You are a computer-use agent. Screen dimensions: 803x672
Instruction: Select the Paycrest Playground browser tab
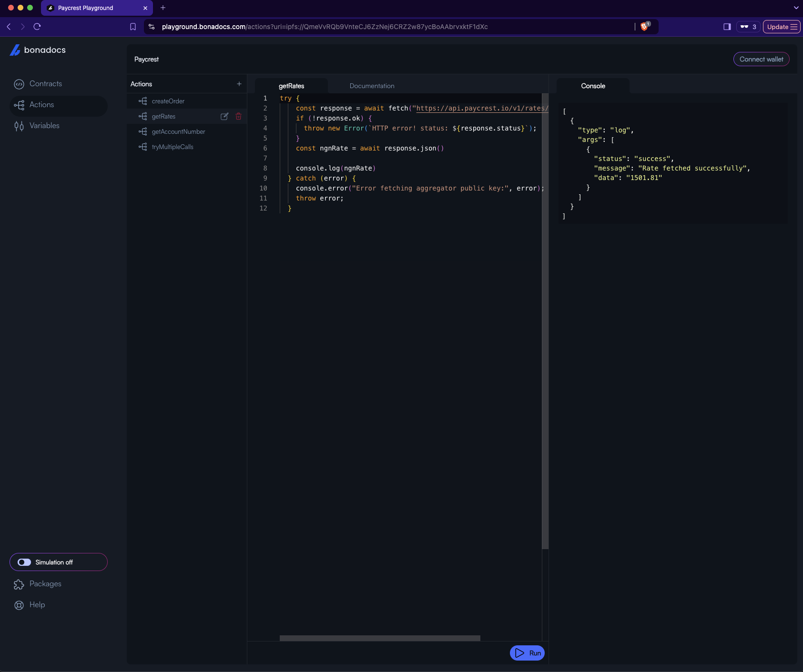[97, 8]
